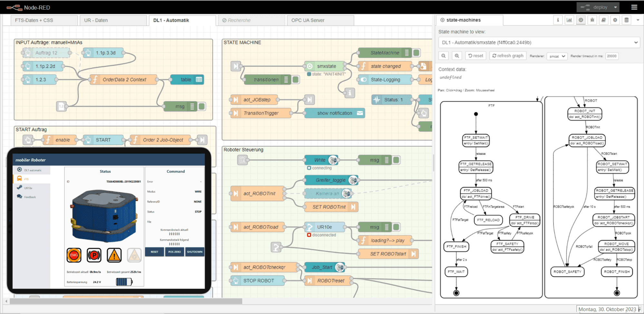Click the refresh graph button
Viewport: 644px width, 314px height.
click(507, 55)
